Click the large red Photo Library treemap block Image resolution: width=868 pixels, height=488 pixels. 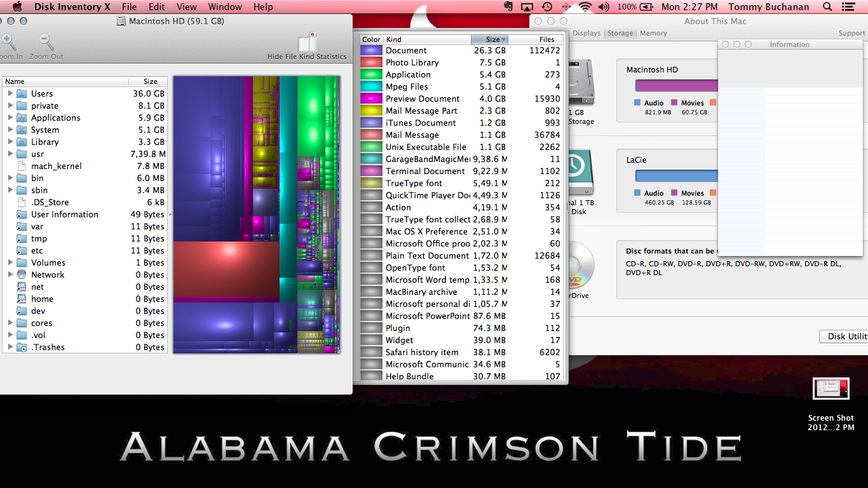pos(226,268)
